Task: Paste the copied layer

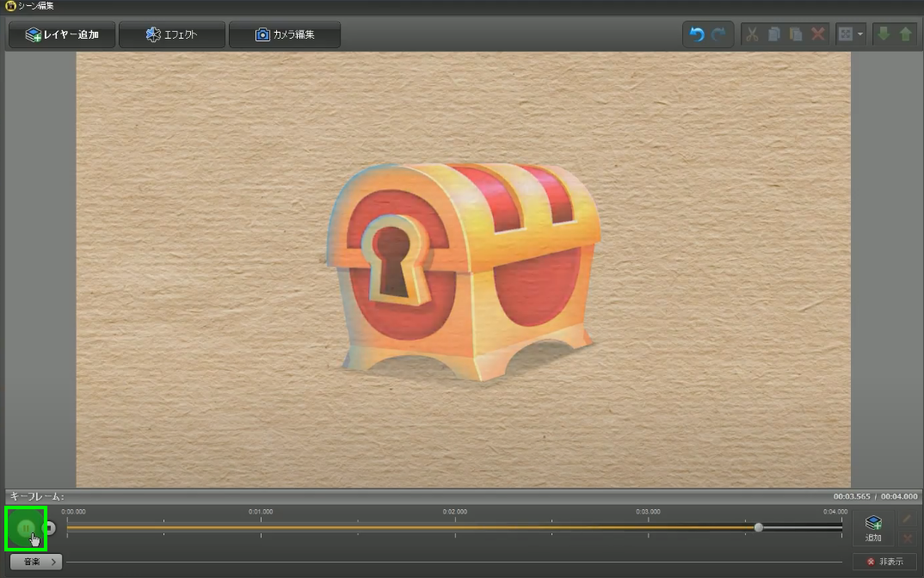Action: tap(796, 35)
